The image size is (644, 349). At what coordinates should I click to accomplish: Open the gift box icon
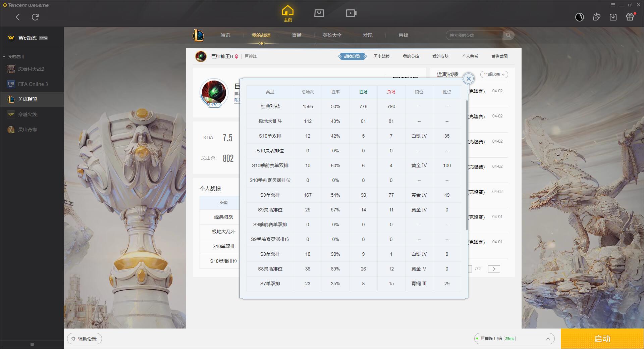(x=630, y=17)
